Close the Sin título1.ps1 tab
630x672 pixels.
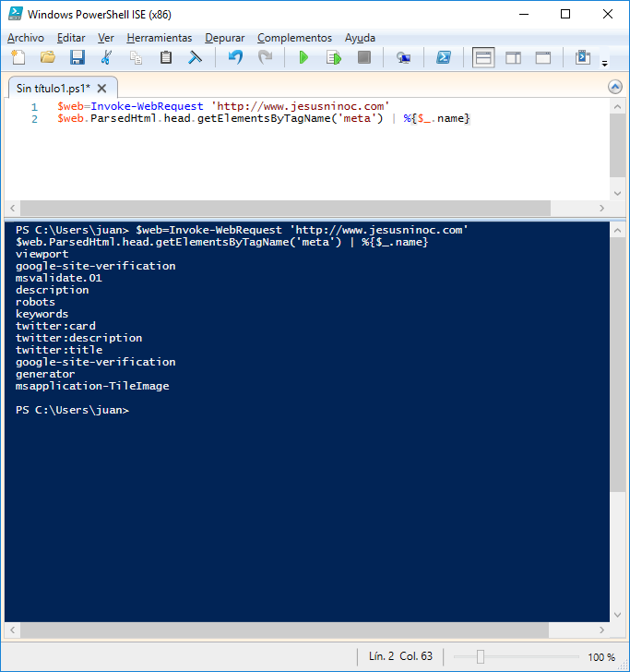pyautogui.click(x=102, y=89)
